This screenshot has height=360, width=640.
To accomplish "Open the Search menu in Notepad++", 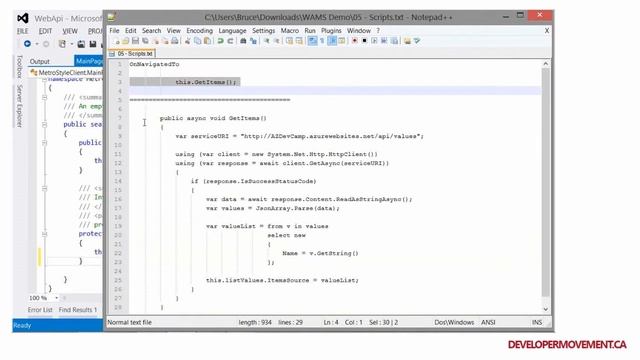I will click(151, 31).
